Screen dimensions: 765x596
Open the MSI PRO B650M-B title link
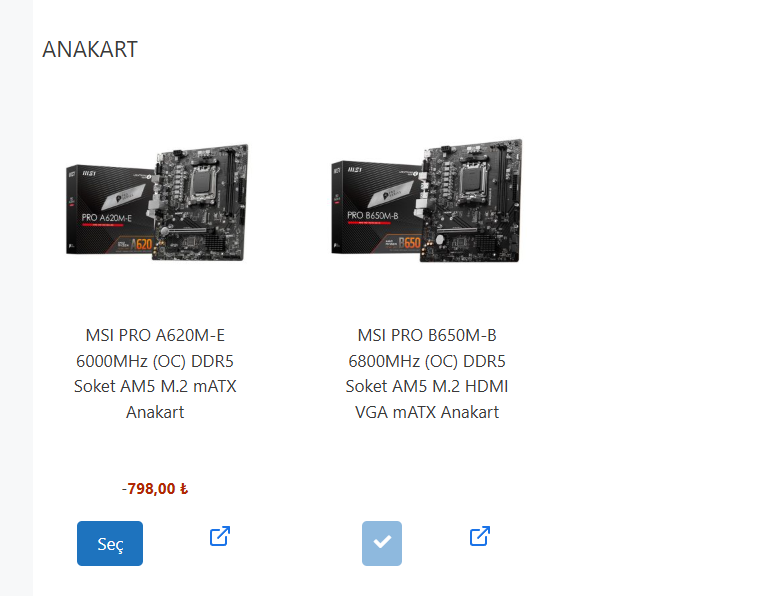pyautogui.click(x=427, y=374)
